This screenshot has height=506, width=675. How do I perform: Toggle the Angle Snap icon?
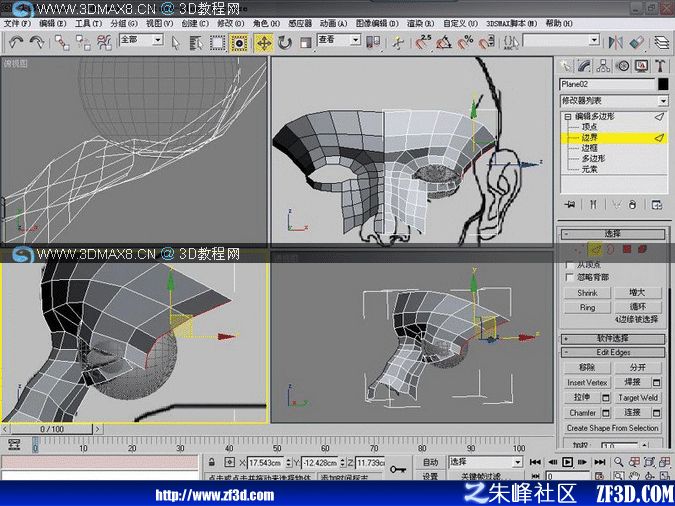point(444,42)
